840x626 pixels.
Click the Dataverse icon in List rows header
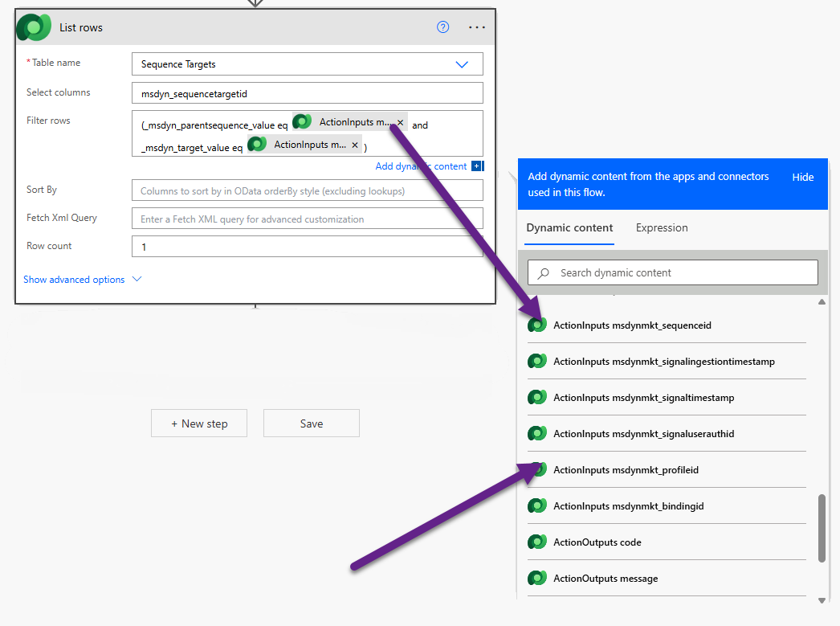[34, 27]
